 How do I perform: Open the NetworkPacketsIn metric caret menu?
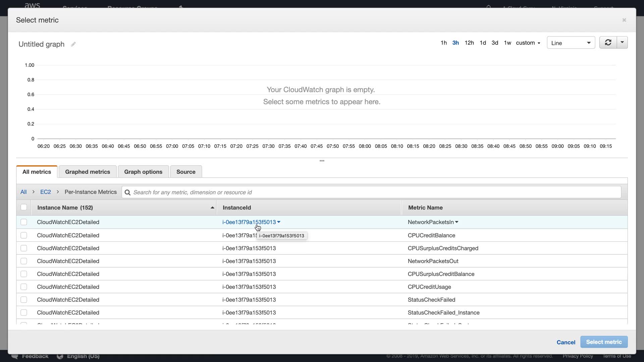(x=457, y=222)
